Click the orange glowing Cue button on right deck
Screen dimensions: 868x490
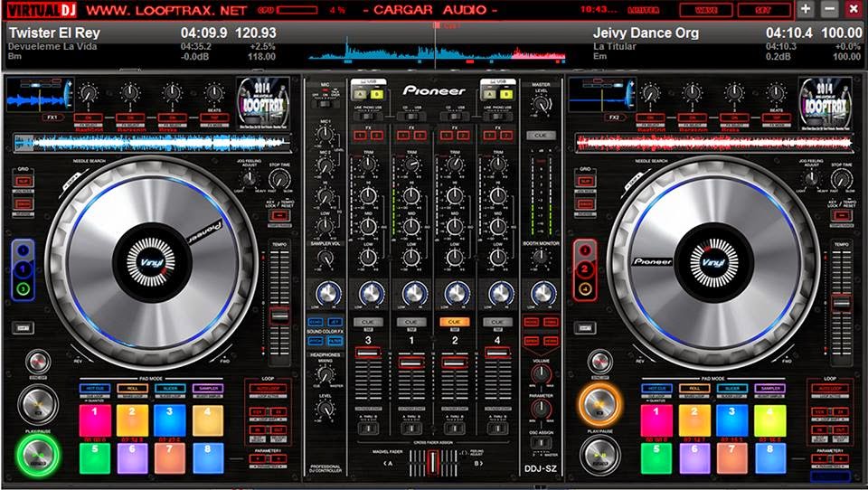(x=600, y=404)
